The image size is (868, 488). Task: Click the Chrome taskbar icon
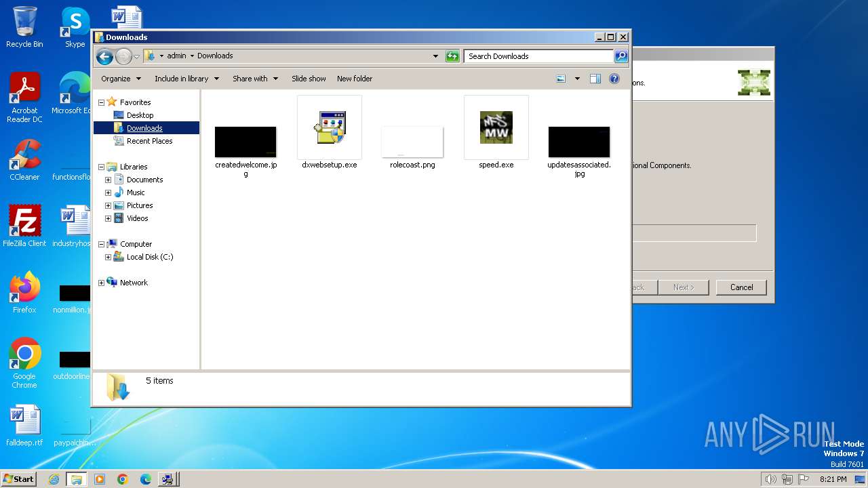[122, 479]
